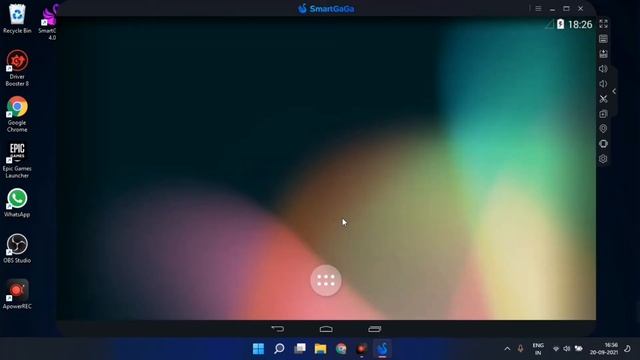This screenshot has width=640, height=360.
Task: Click the location icon in SmartGaGa sidebar
Action: pos(603,129)
